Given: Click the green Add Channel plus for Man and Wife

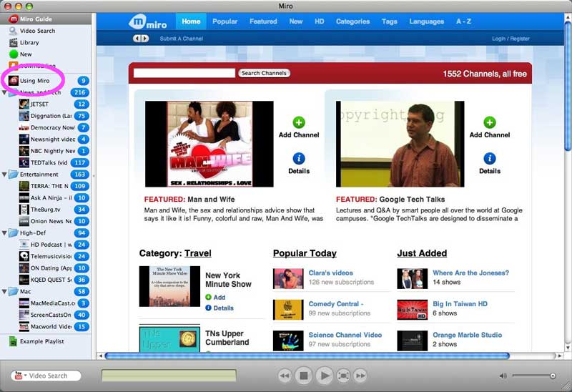Looking at the screenshot, I should (299, 122).
